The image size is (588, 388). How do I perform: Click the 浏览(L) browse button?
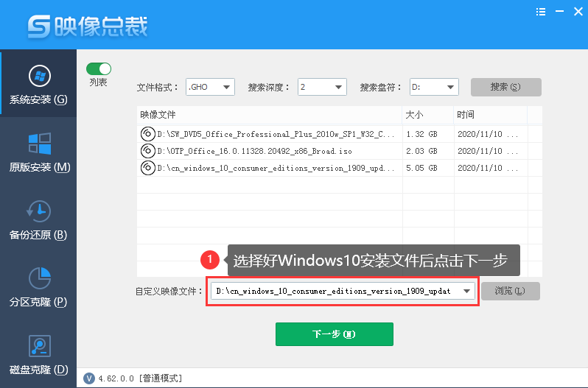(x=511, y=291)
